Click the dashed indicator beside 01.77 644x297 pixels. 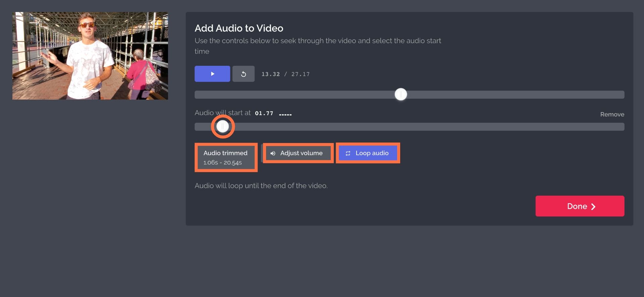point(285,115)
